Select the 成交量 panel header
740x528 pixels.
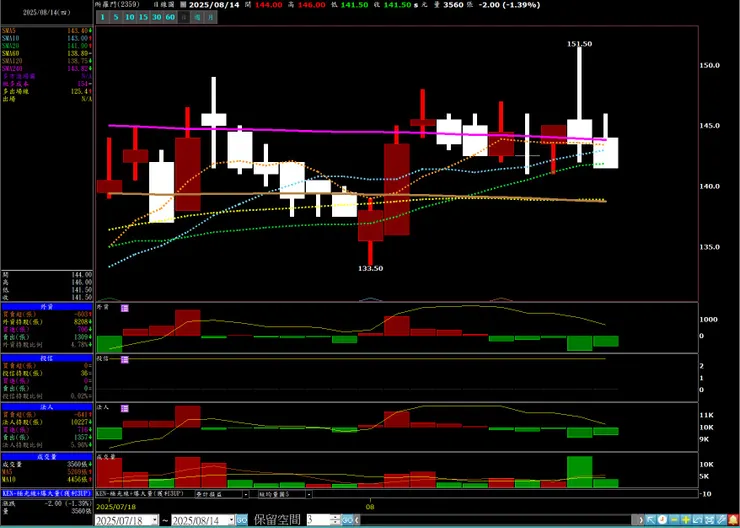pos(47,456)
